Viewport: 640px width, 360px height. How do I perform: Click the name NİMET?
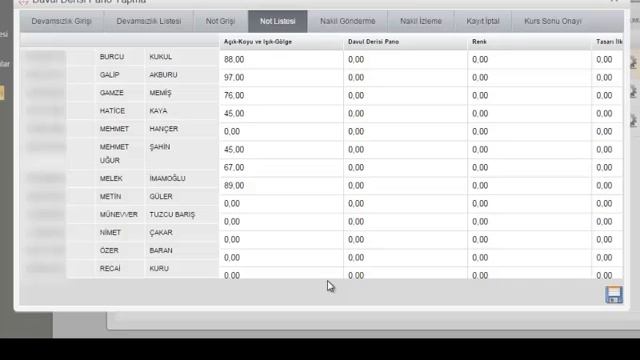coord(110,232)
